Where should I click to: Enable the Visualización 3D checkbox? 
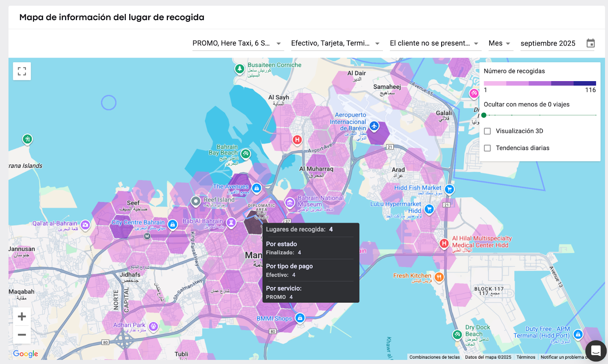pyautogui.click(x=488, y=131)
